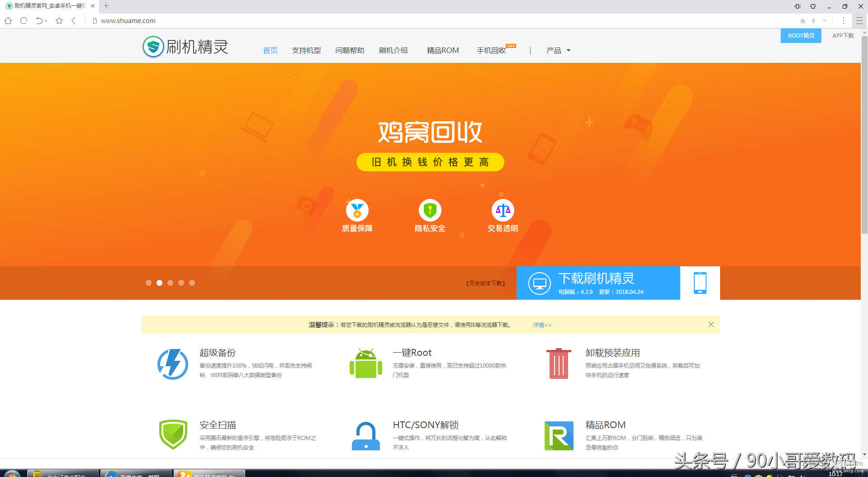Screen dimensions: 868x477
Task: Click the skin/shirt icon in title bar
Action: (x=813, y=6)
